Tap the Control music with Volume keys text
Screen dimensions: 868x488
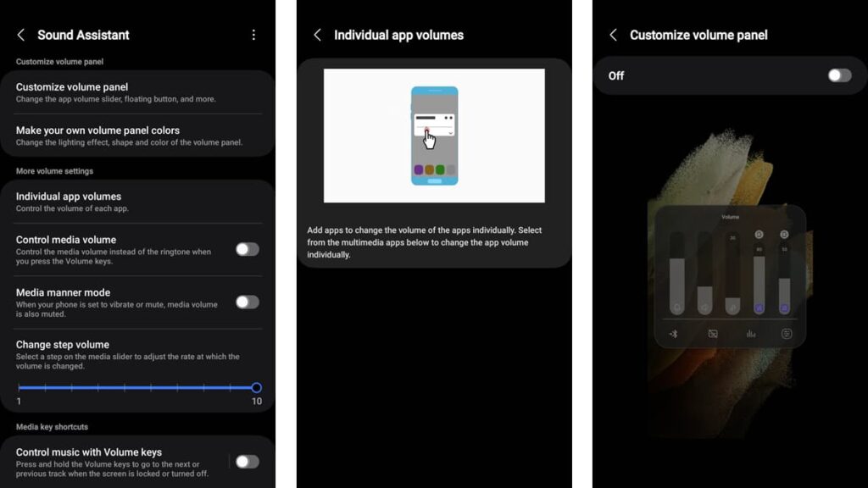(x=89, y=452)
